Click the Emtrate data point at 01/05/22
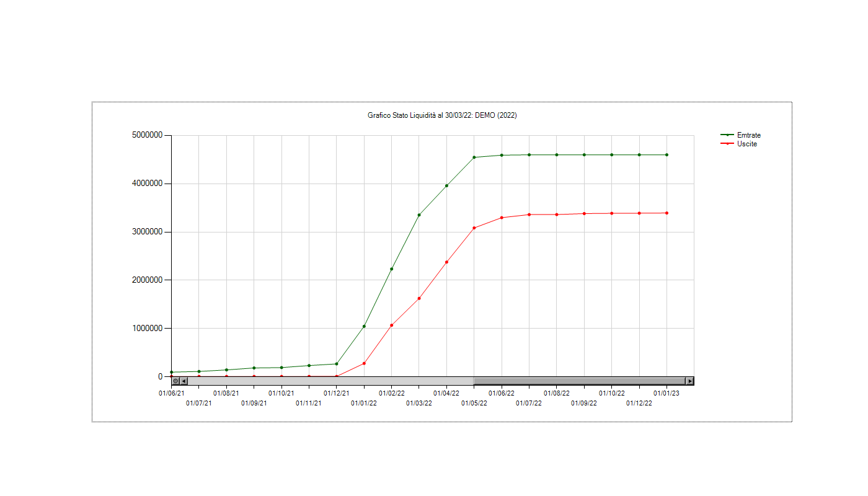This screenshot has width=868, height=496. tap(474, 157)
